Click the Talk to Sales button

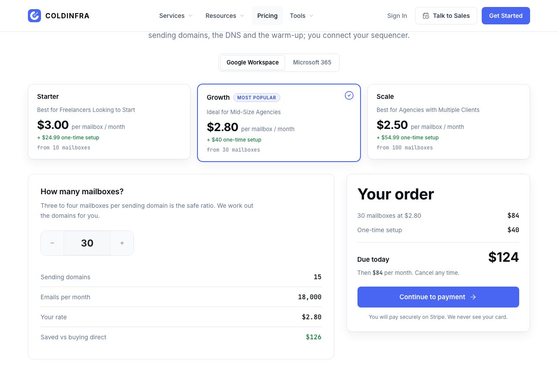[x=446, y=16]
